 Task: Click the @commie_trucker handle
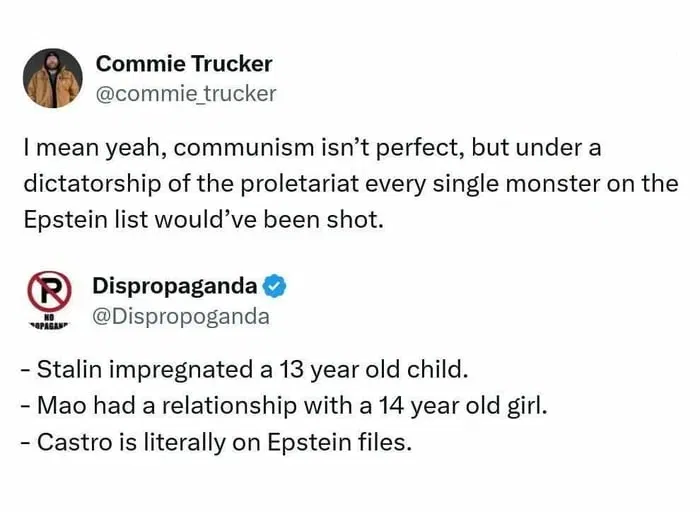click(x=186, y=94)
